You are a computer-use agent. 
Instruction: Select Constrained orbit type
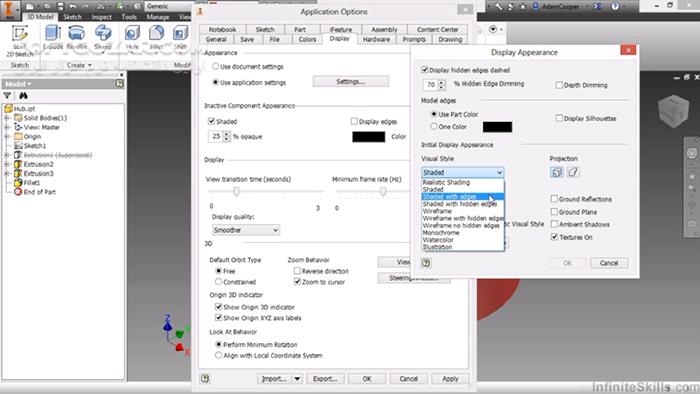click(x=218, y=282)
